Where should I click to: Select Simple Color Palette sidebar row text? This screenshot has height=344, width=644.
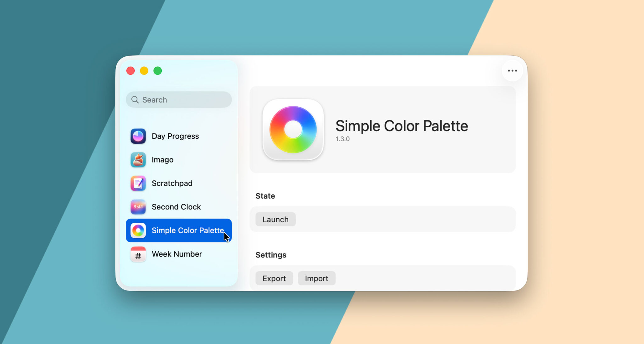(188, 230)
